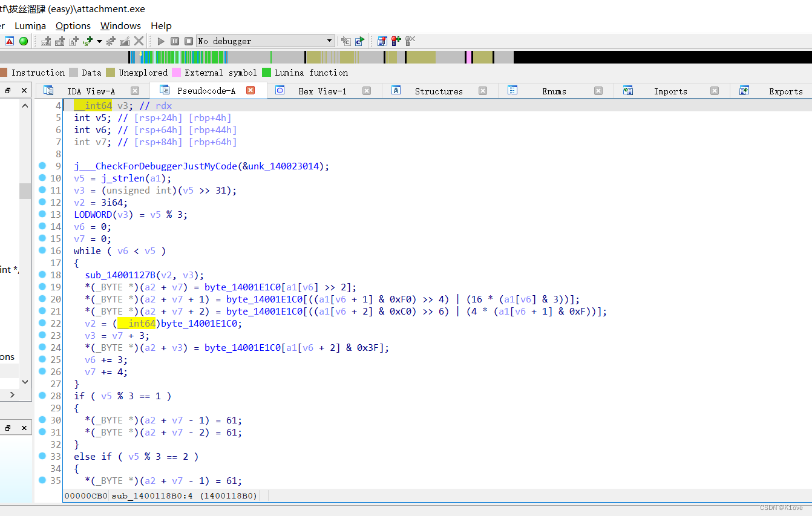Image resolution: width=812 pixels, height=516 pixels.
Task: Open the Windows menu
Action: point(120,25)
